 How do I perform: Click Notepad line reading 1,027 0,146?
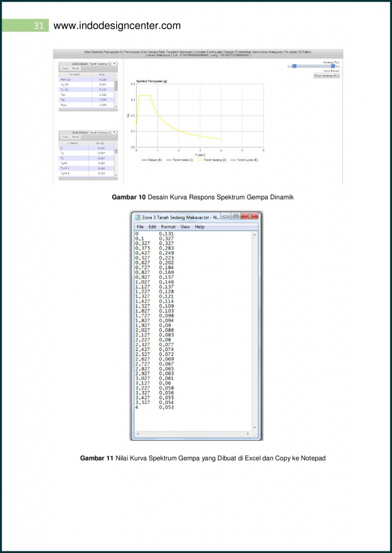[x=155, y=282]
